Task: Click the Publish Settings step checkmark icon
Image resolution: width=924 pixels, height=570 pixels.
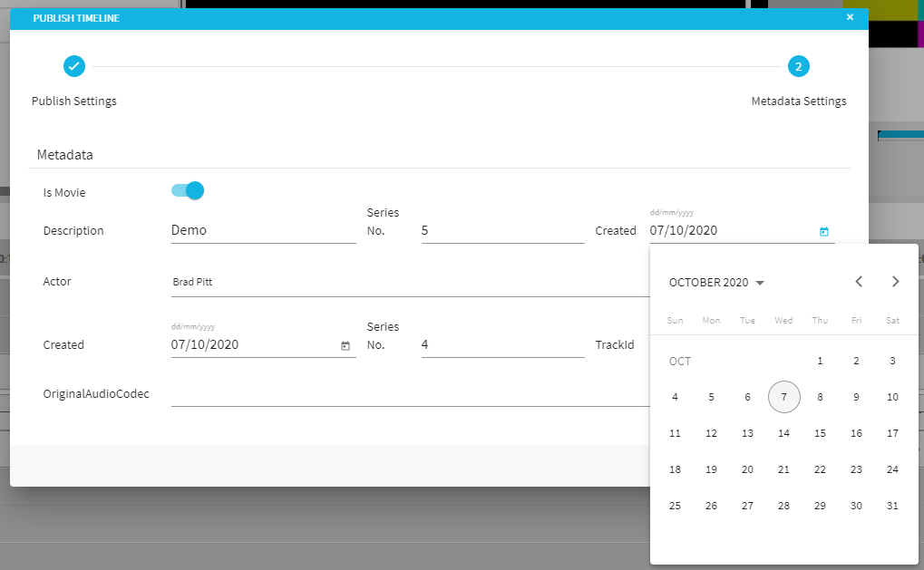Action: point(74,66)
